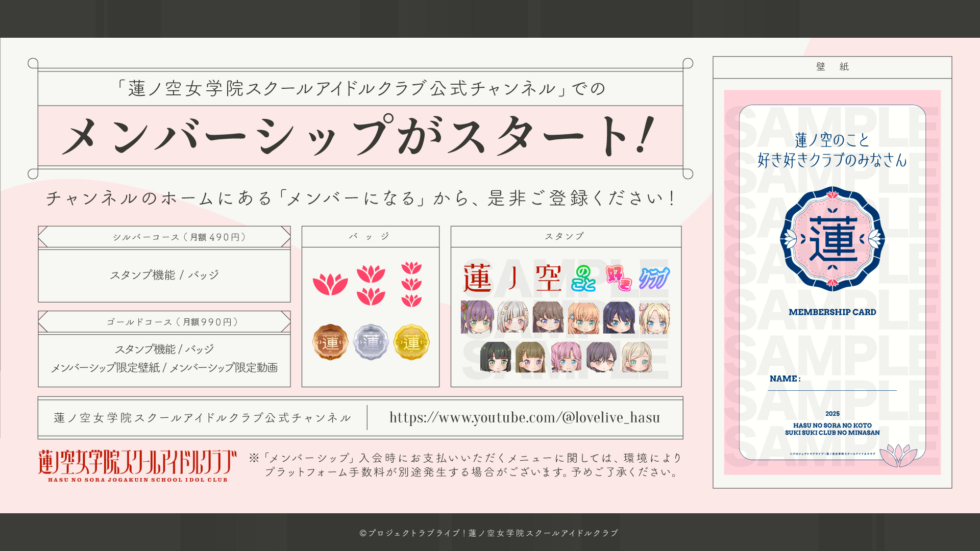980x551 pixels.
Task: Select the blonde character stamp with flower crown
Action: tap(654, 318)
